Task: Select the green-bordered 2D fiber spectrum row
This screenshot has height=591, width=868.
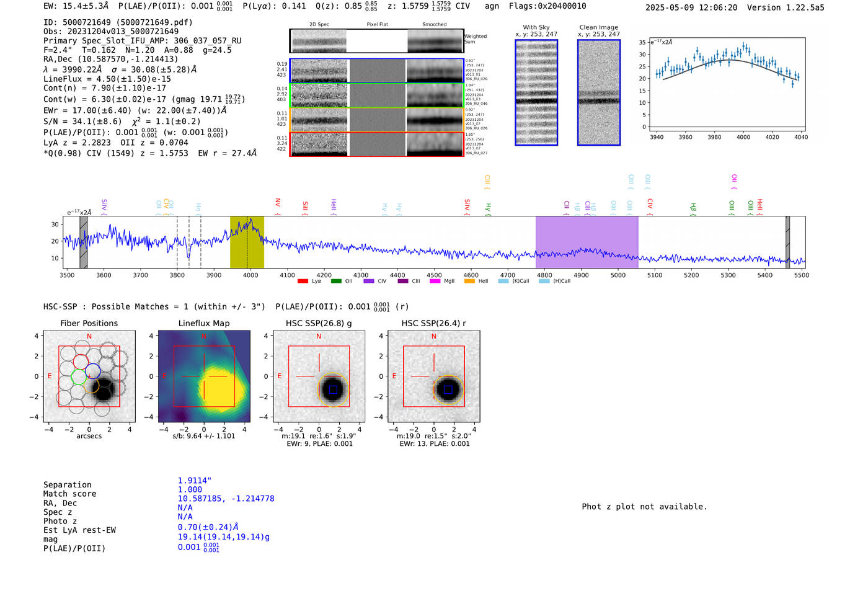Action: (377, 95)
